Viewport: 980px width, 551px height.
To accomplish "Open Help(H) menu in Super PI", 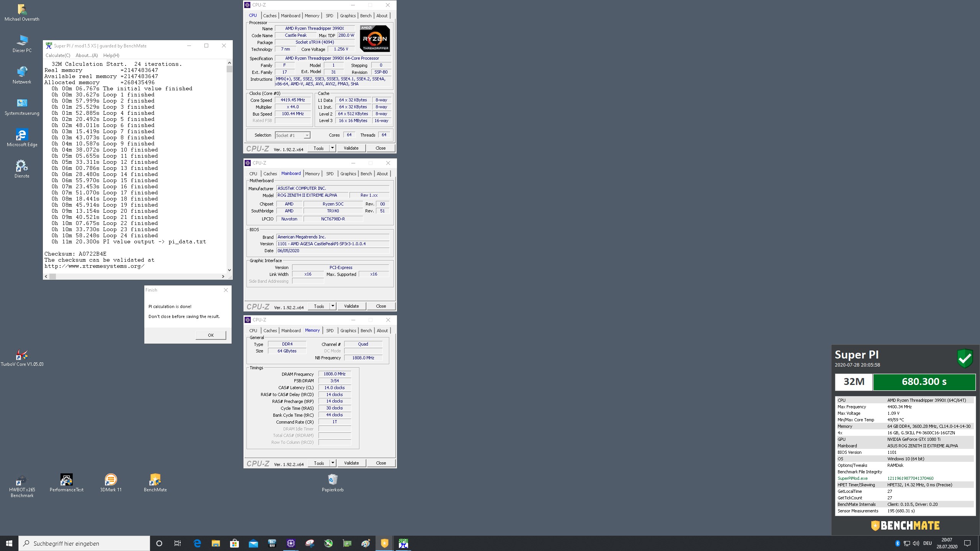I will (111, 55).
